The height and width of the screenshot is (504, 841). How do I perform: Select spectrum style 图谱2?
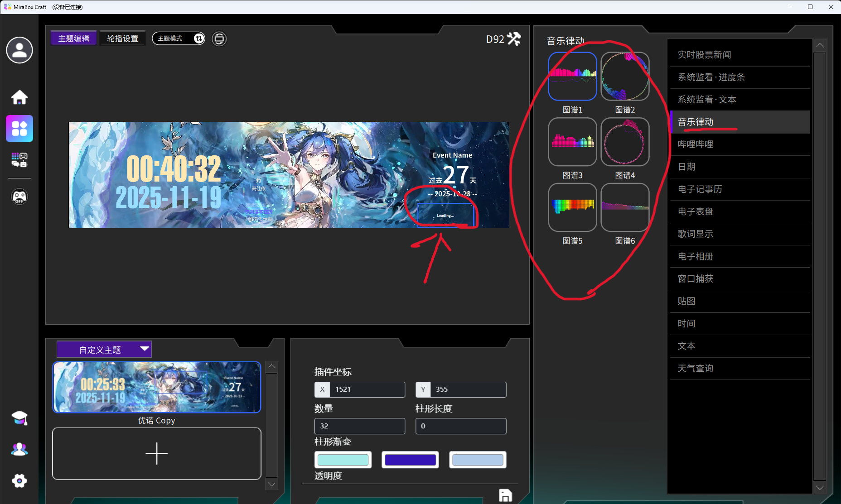click(x=625, y=76)
